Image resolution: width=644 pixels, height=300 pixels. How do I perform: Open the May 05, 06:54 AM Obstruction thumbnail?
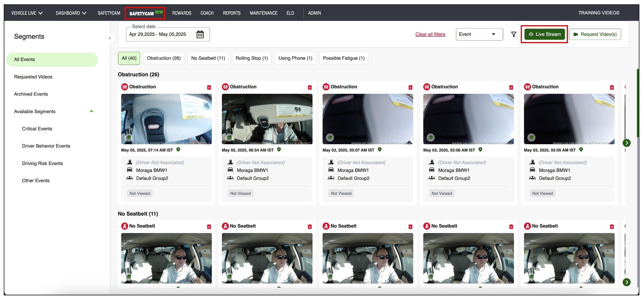tap(267, 119)
